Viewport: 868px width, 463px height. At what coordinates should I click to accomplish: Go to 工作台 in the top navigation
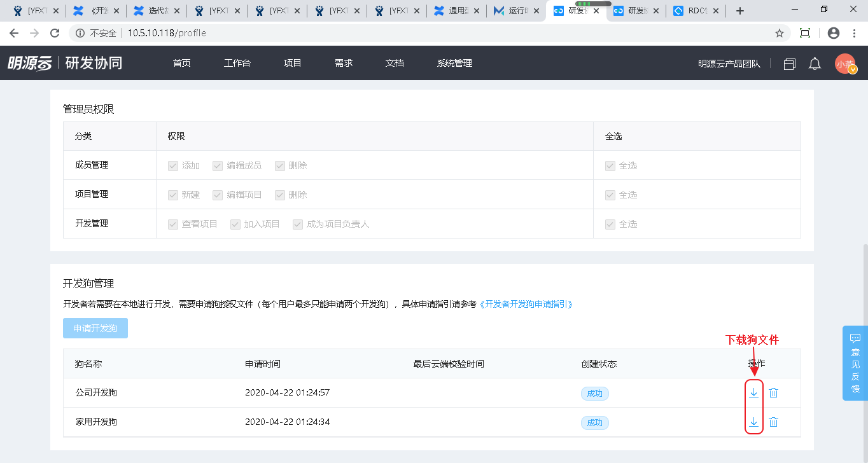(237, 64)
